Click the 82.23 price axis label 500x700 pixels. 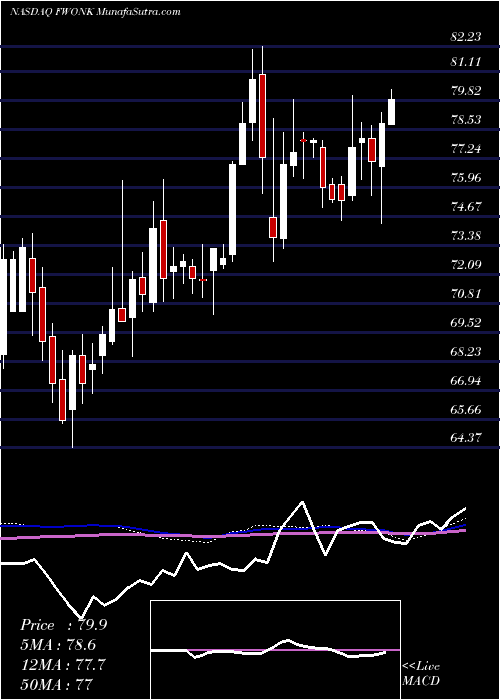click(466, 37)
